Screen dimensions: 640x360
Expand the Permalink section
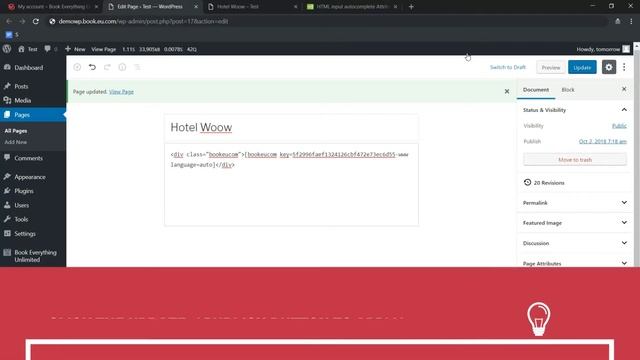pyautogui.click(x=575, y=202)
